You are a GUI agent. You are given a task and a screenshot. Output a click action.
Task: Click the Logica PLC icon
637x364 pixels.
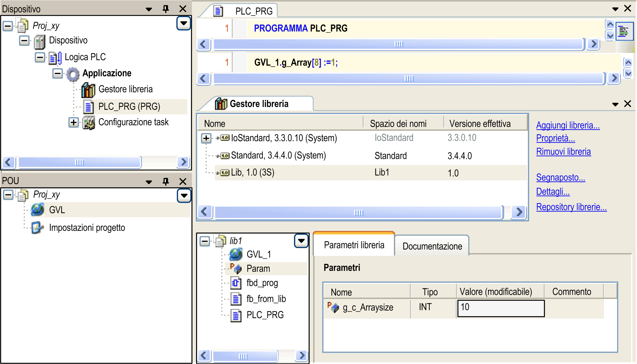pyautogui.click(x=55, y=58)
